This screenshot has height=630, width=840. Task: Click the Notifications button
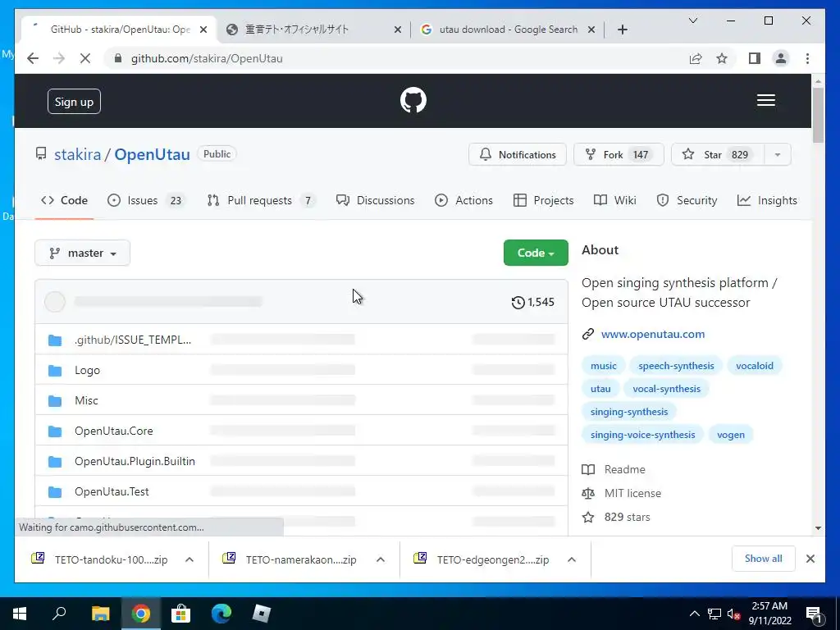point(518,155)
